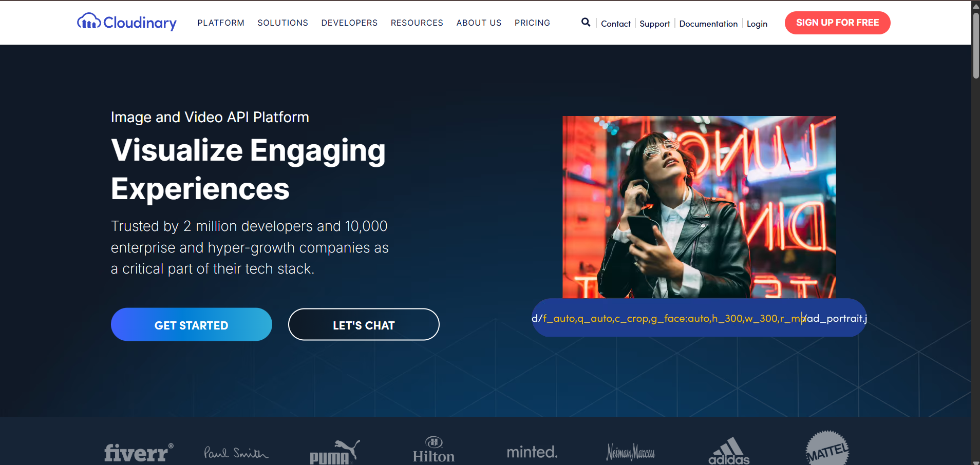Select the Puma logo
Screen dimensions: 980x465
(x=334, y=452)
